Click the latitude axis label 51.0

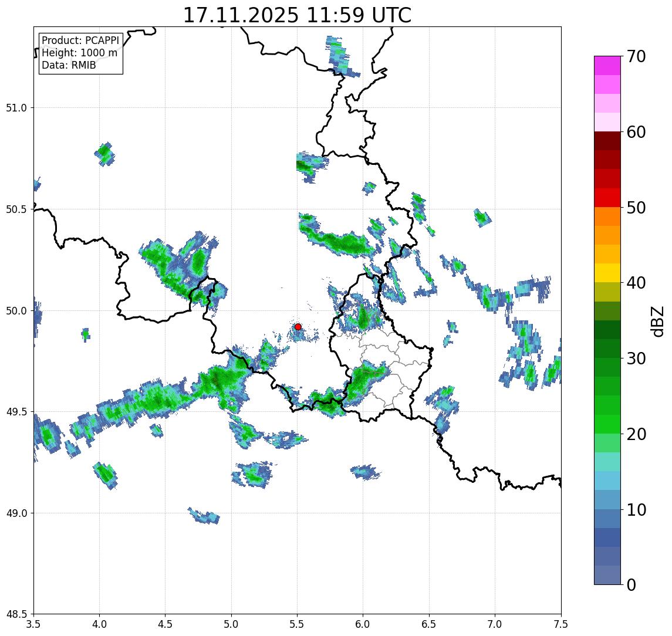[16, 108]
